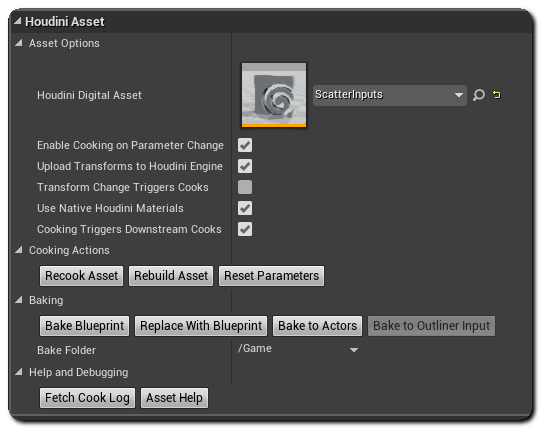The image size is (540, 428).
Task: Click Replace With Blueprint button
Action: pos(201,326)
